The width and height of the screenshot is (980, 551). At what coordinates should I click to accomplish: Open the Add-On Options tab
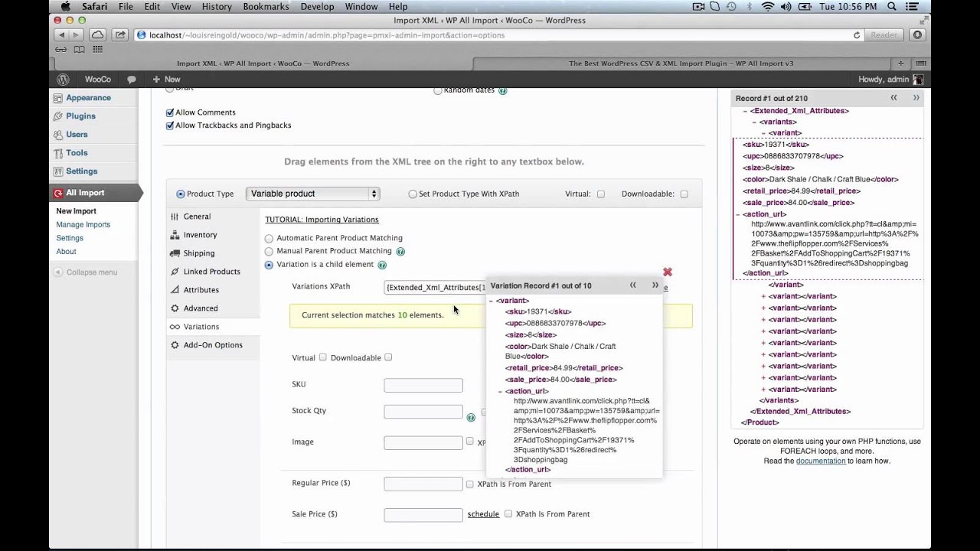pos(213,345)
